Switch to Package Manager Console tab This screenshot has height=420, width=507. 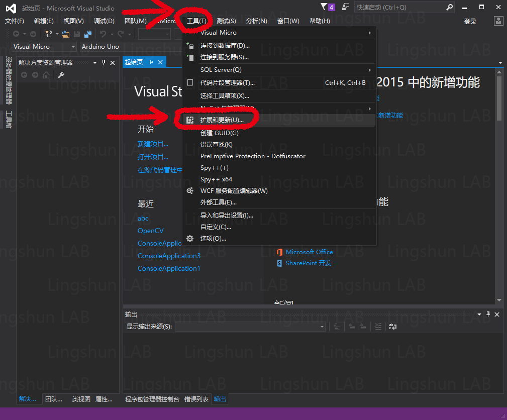152,399
